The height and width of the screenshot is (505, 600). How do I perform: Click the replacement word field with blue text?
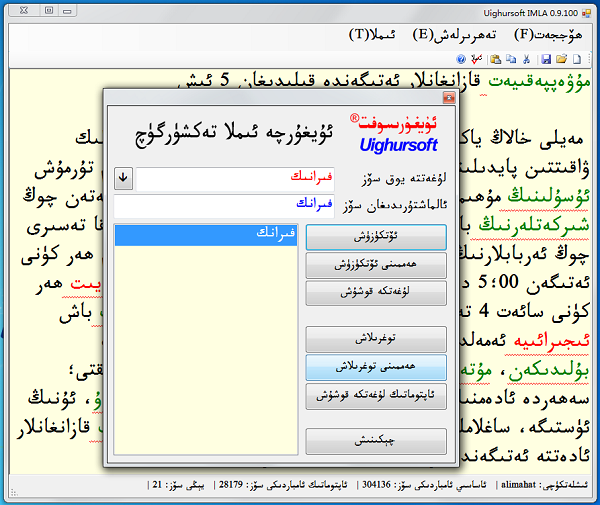224,206
